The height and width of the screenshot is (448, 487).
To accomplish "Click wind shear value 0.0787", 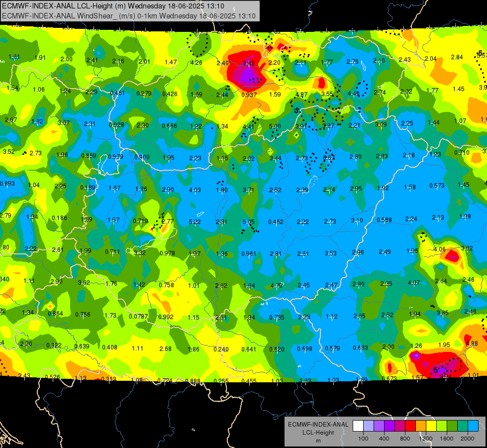I will pos(138,317).
